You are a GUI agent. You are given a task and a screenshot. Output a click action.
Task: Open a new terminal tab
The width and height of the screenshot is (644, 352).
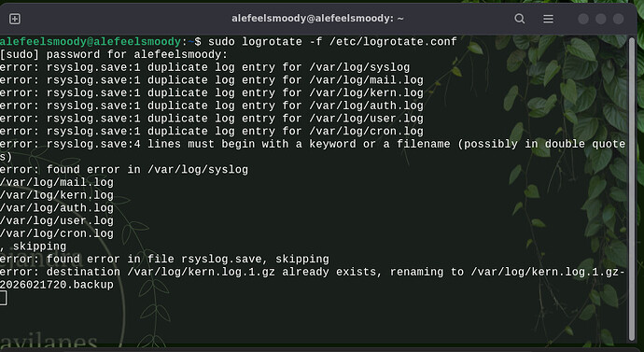(15, 19)
